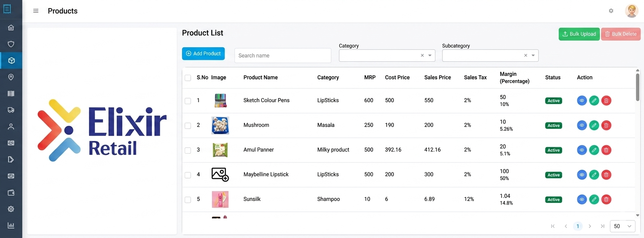Edit the Amul Panner product
The height and width of the screenshot is (238, 644).
(594, 150)
